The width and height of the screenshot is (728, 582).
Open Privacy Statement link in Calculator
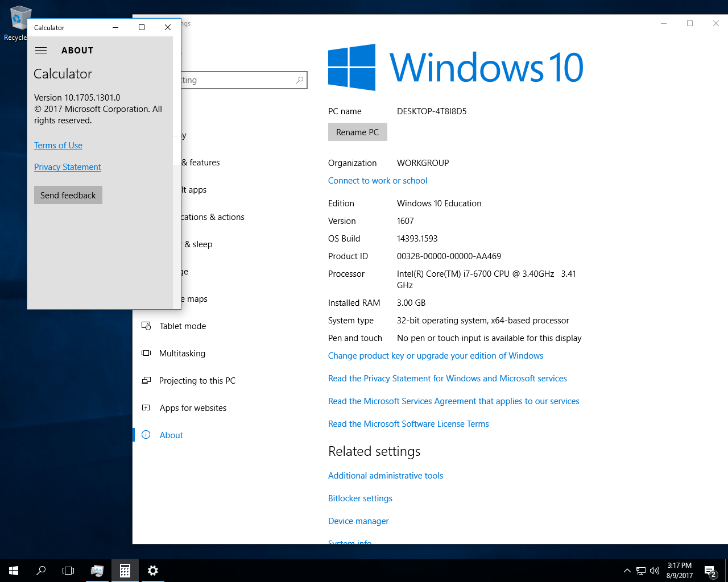68,167
